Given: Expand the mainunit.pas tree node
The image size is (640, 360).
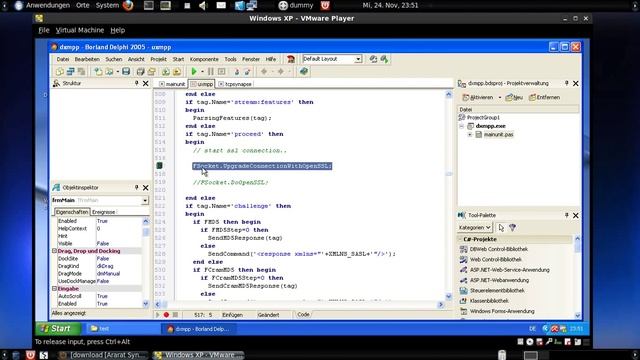Looking at the screenshot, I should pos(470,134).
